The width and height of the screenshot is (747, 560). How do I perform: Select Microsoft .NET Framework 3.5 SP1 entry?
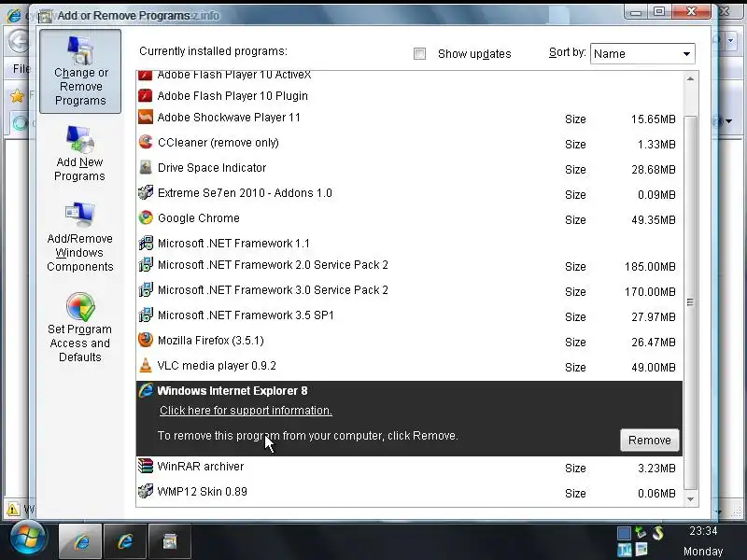[x=409, y=315]
